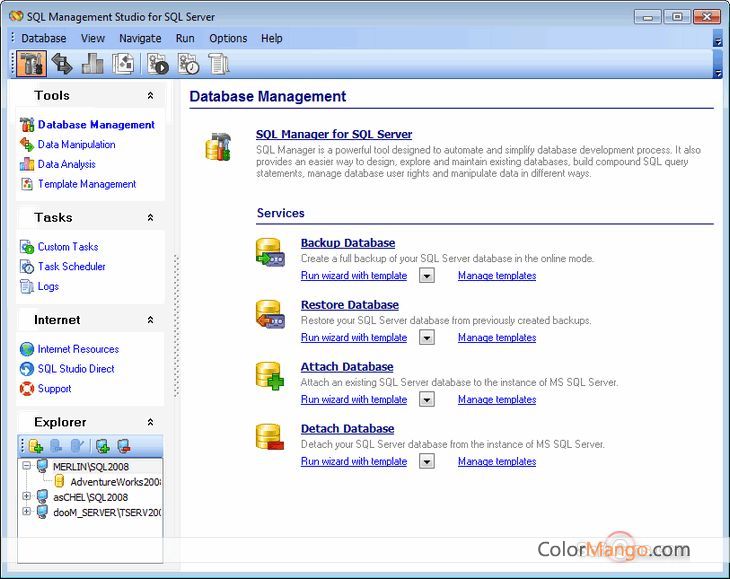This screenshot has height=579, width=730.
Task: Open Backup Database template dropdown arrow
Action: pos(426,276)
